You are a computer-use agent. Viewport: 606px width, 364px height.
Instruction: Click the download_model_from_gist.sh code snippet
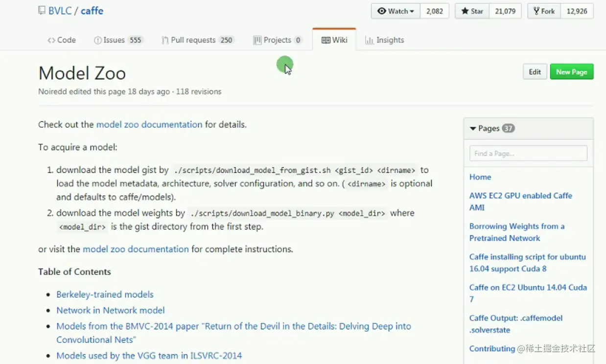pyautogui.click(x=295, y=170)
